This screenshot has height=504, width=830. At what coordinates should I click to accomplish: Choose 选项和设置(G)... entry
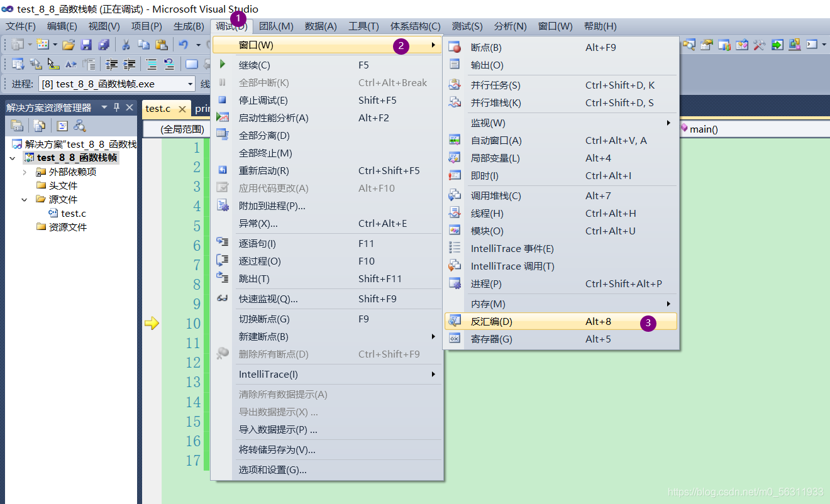(326, 469)
